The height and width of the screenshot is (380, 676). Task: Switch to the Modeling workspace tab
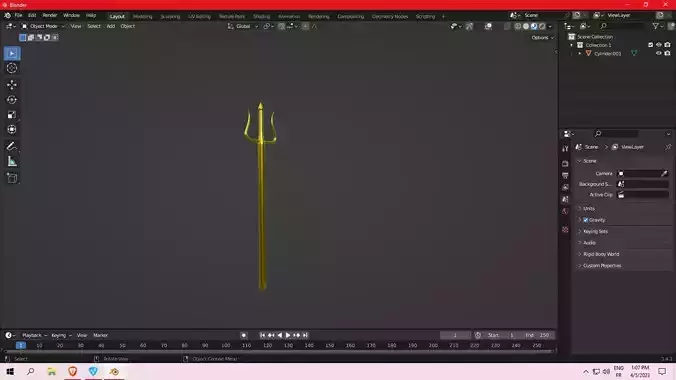(x=142, y=16)
